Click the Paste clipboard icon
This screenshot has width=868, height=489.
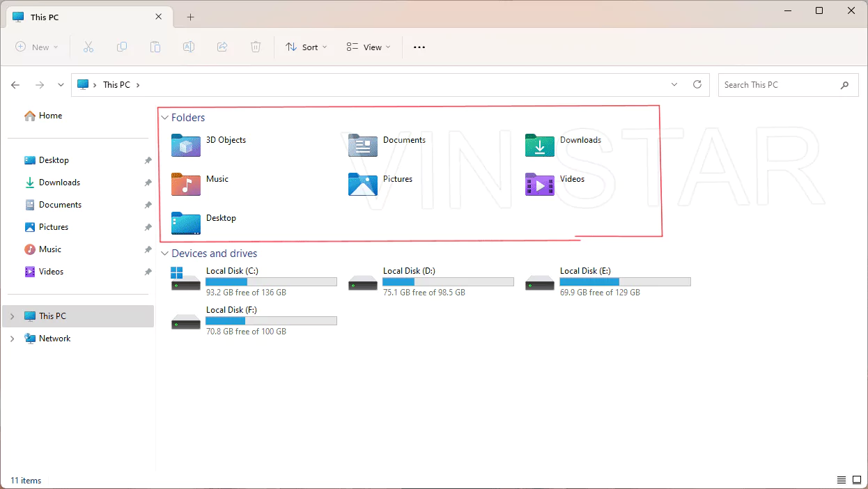coord(155,47)
